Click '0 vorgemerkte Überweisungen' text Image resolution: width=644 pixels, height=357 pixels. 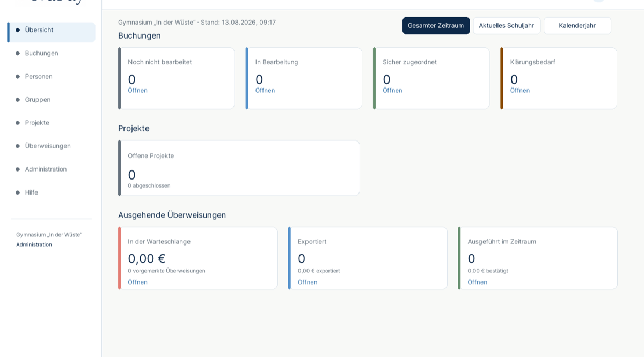pyautogui.click(x=166, y=271)
